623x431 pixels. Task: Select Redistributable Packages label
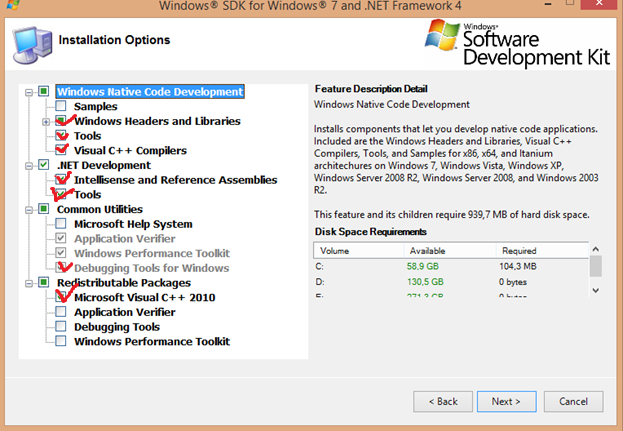coord(124,283)
